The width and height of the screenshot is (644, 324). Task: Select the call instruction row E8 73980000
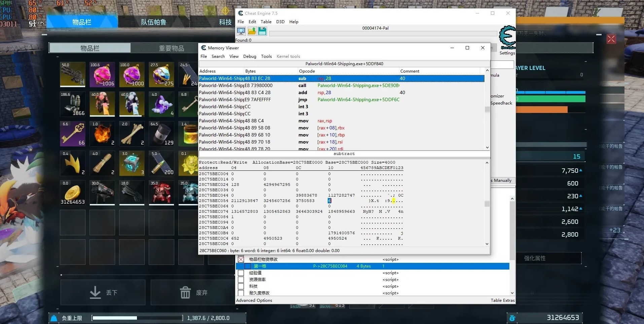point(342,85)
